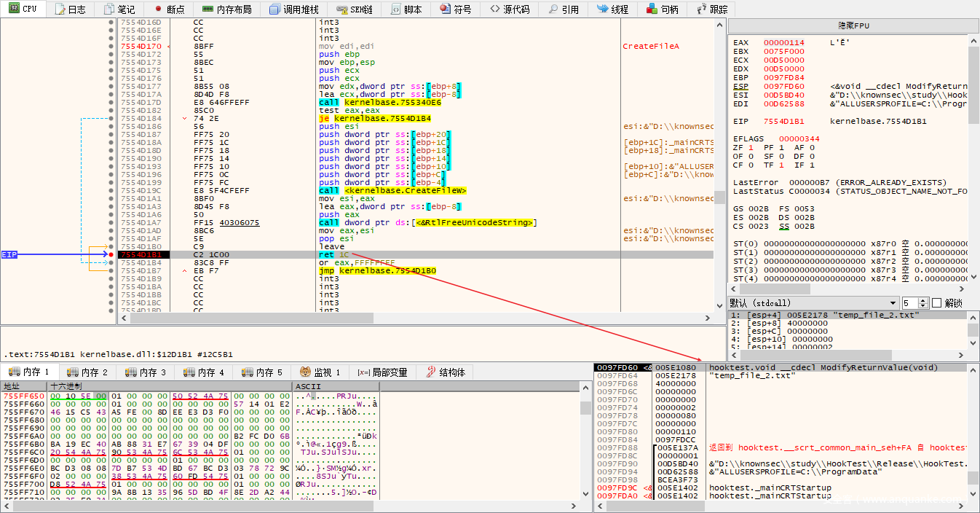Open the SEH链 chain tab
The height and width of the screenshot is (513, 980).
355,9
